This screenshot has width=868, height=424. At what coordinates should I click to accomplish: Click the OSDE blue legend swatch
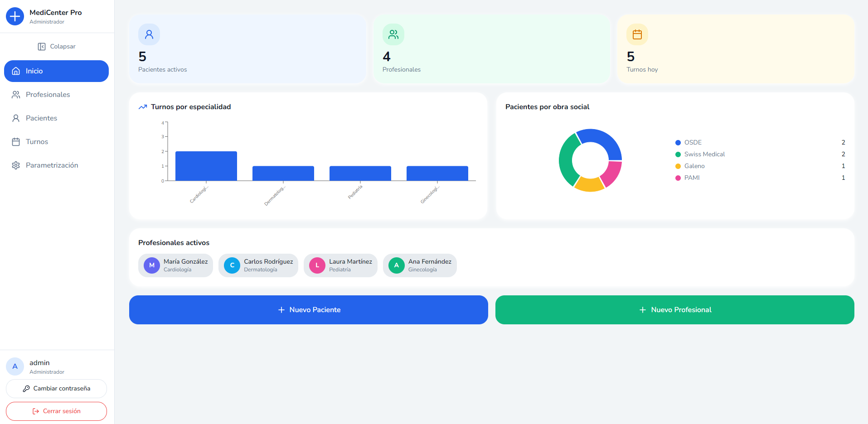click(x=678, y=143)
